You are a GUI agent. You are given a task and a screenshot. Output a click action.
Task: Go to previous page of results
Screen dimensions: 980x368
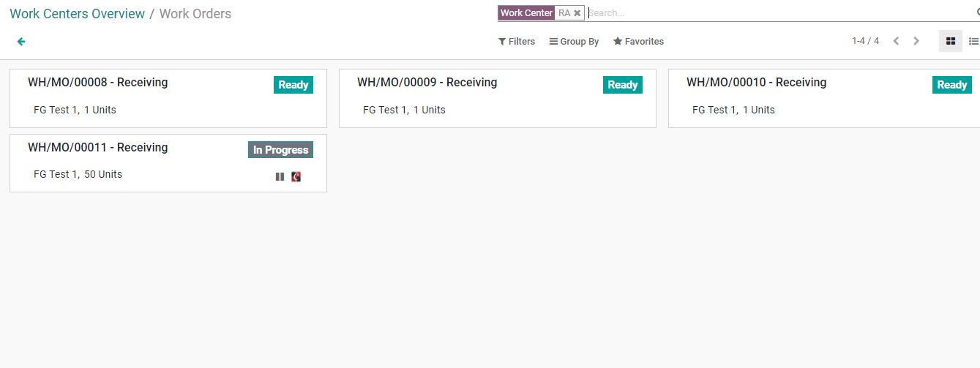pyautogui.click(x=896, y=41)
